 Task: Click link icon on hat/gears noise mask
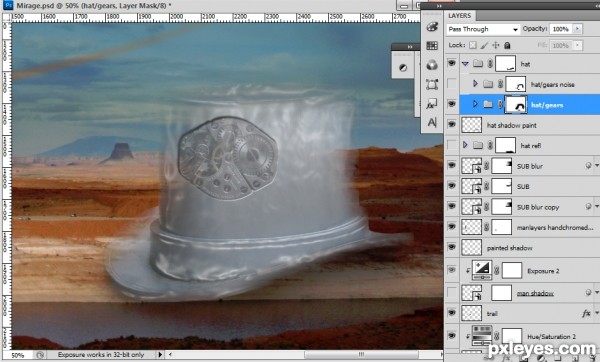coord(500,84)
